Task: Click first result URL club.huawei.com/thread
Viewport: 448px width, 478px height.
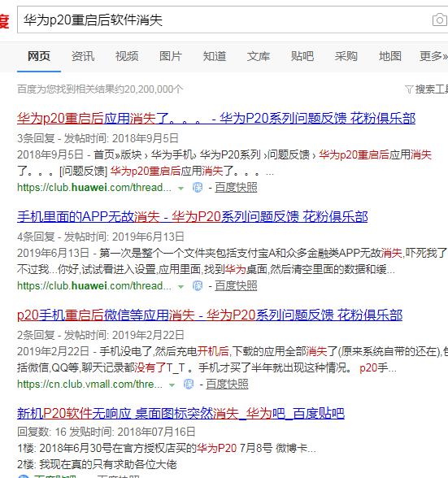Action: tap(94, 188)
